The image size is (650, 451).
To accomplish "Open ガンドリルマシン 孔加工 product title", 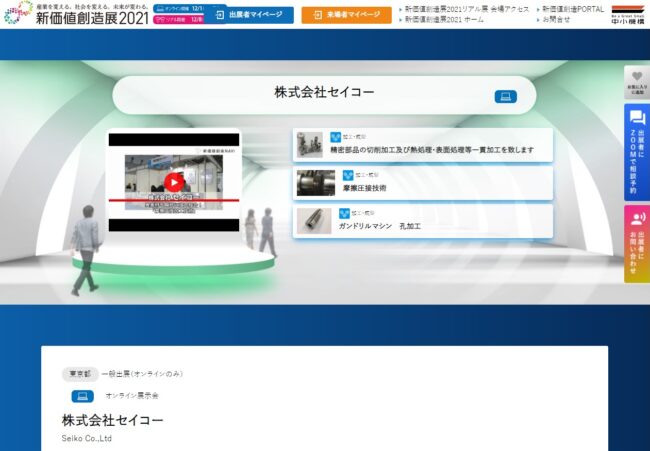I will pyautogui.click(x=380, y=226).
